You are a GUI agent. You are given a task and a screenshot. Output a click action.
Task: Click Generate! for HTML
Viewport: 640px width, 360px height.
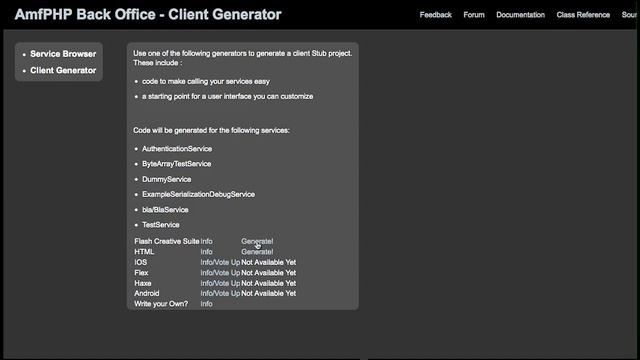(x=257, y=252)
